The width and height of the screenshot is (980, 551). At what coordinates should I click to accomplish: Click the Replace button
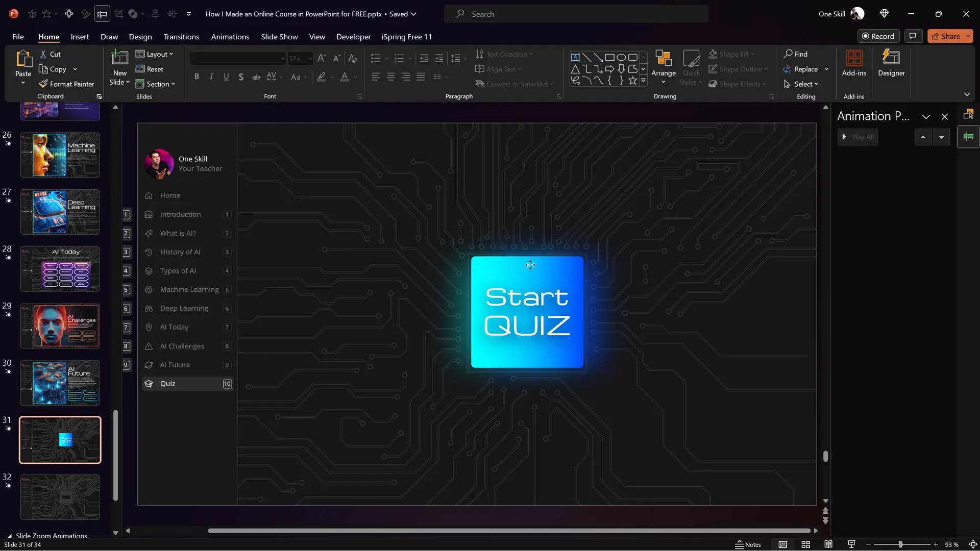[801, 69]
